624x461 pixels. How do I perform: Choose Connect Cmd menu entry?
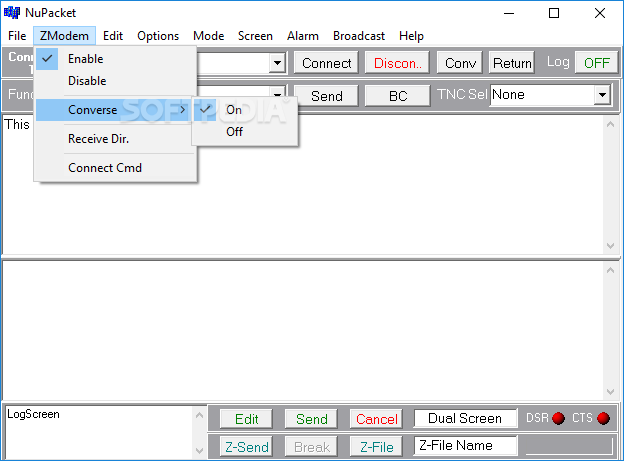pos(116,168)
